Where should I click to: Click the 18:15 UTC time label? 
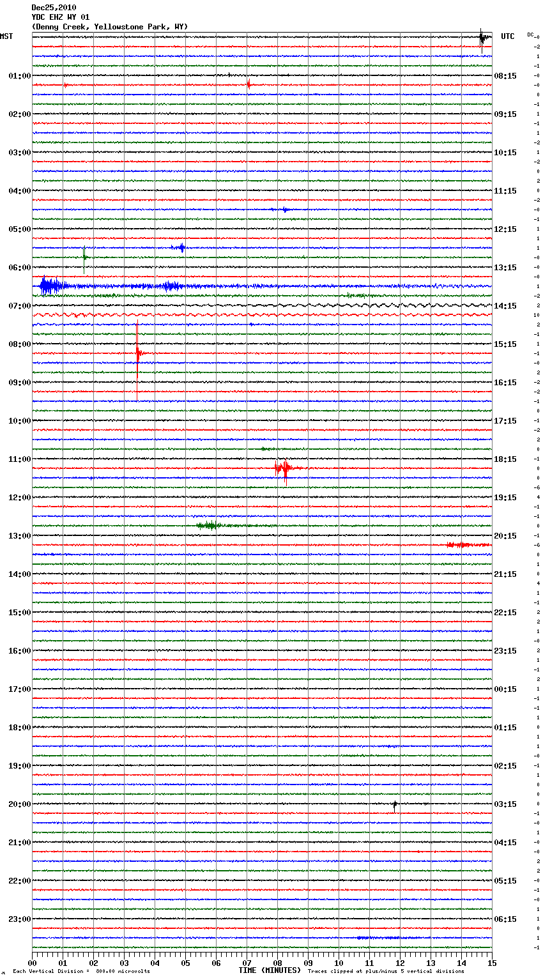pyautogui.click(x=505, y=459)
